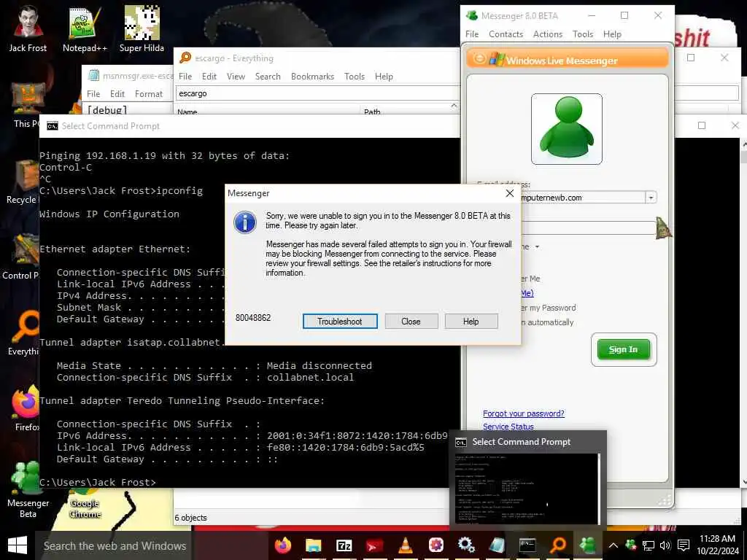The height and width of the screenshot is (560, 747).
Task: Open Messenger Tools menu
Action: click(x=583, y=34)
